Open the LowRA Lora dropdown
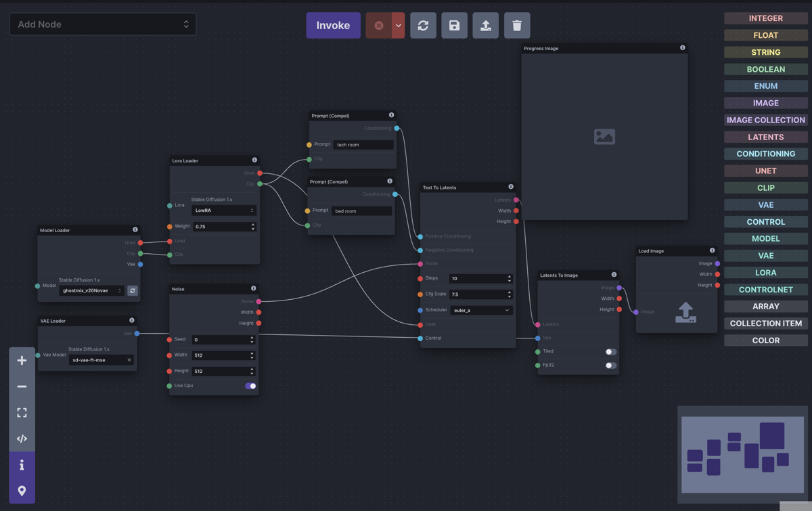The width and height of the screenshot is (812, 511). [x=223, y=210]
